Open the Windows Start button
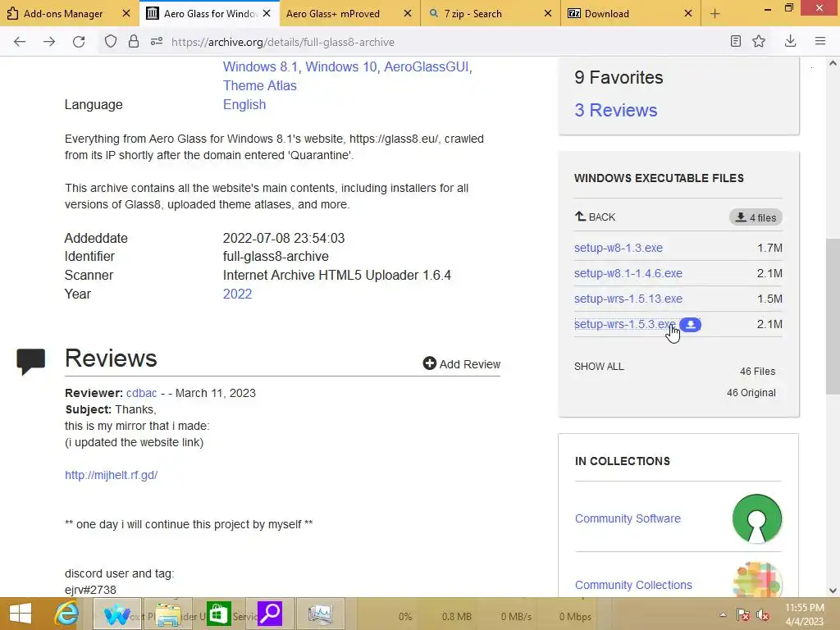840x630 pixels. tap(21, 614)
